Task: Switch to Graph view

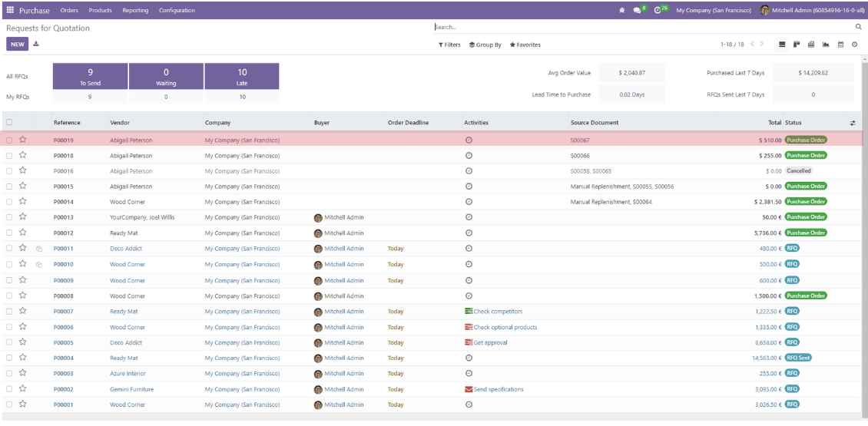Action: (826, 45)
